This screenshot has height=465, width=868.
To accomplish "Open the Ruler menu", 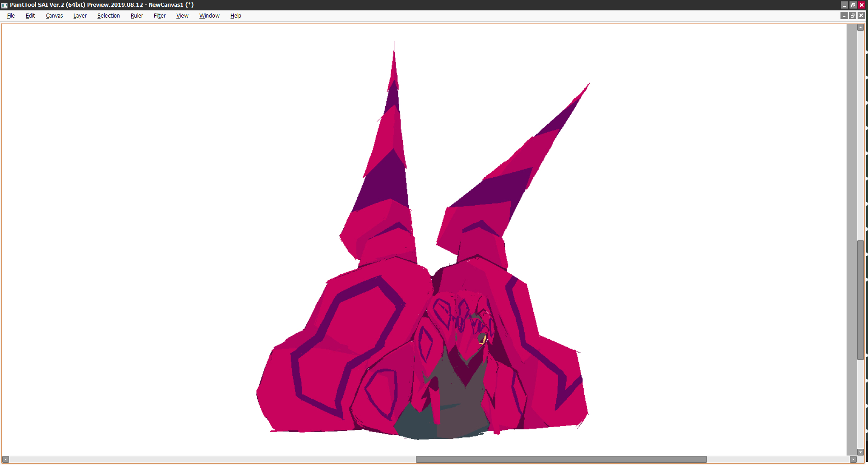I will coord(137,16).
